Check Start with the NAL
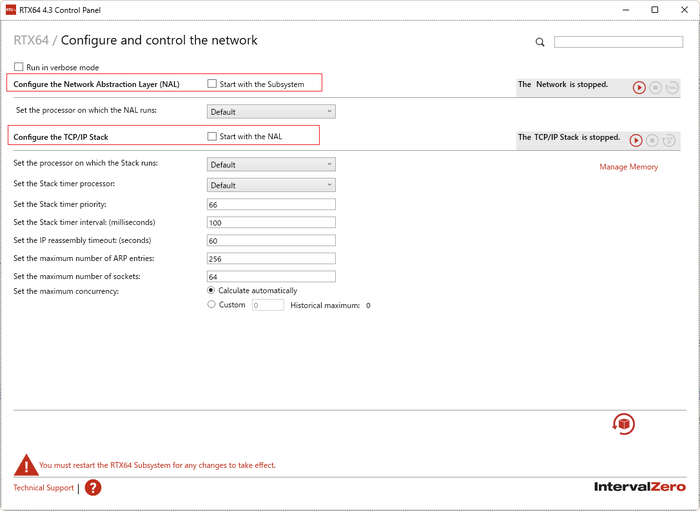 point(212,136)
